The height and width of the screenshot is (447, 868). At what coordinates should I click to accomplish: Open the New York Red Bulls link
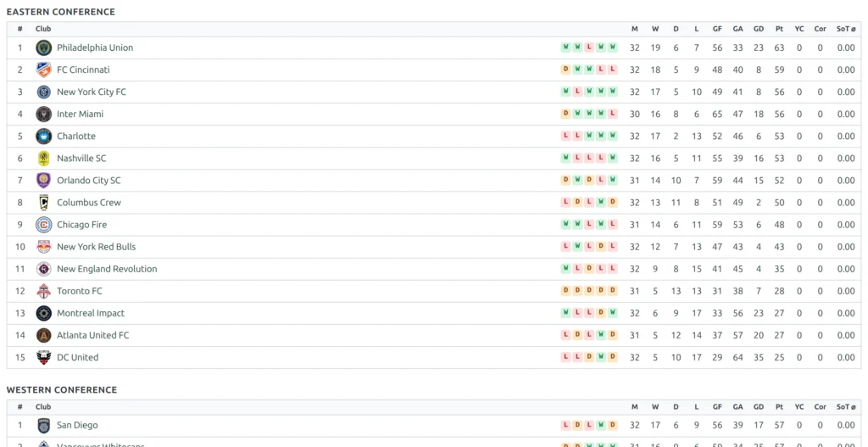[97, 247]
